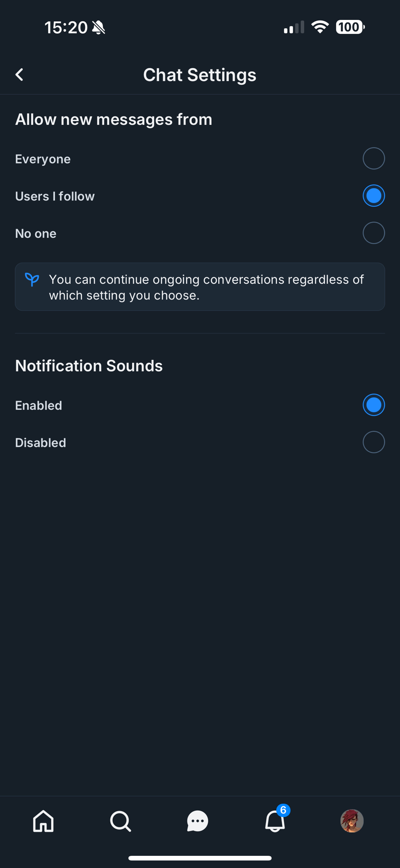Viewport: 400px width, 868px height.
Task: Tap the Disabled option label
Action: click(41, 443)
